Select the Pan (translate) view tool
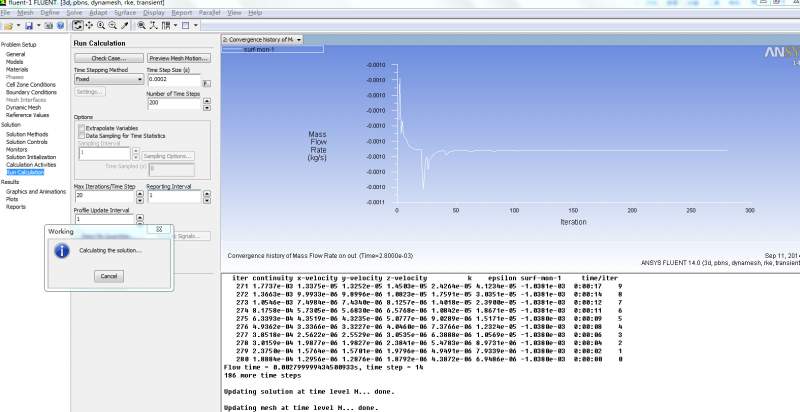The image size is (800, 412). coord(91,25)
